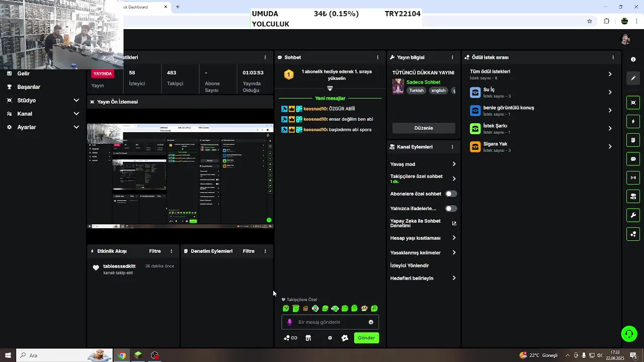
Task: Open the green headset support button
Action: click(x=629, y=333)
